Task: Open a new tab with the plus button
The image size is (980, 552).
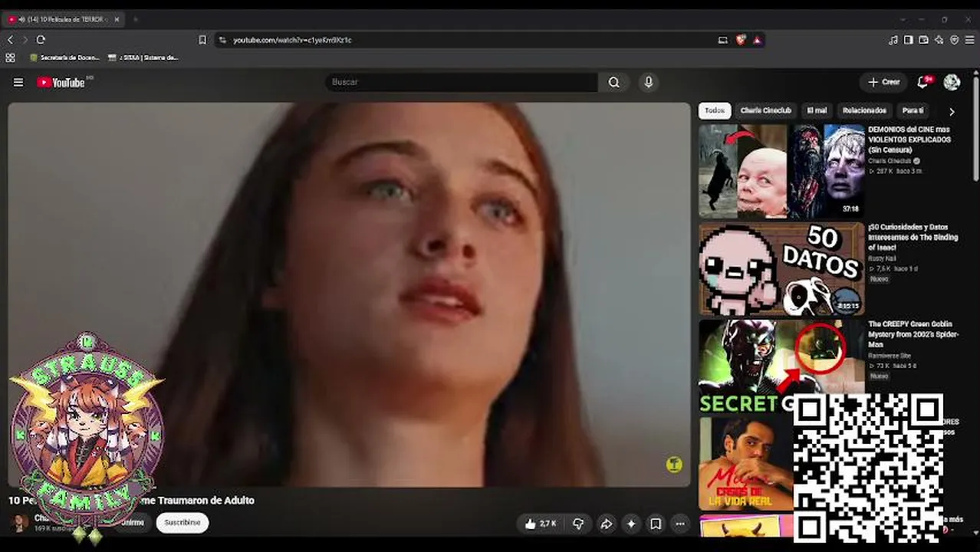Action: click(135, 19)
